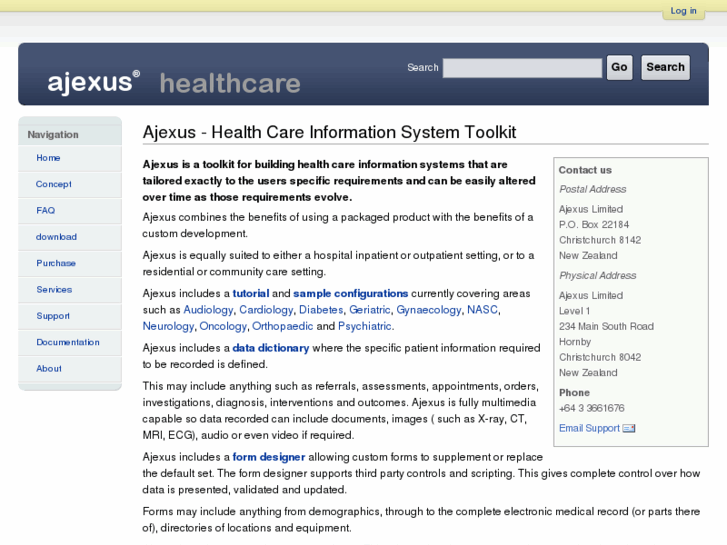The image size is (727, 545).
Task: Follow the form designer link
Action: (x=269, y=457)
